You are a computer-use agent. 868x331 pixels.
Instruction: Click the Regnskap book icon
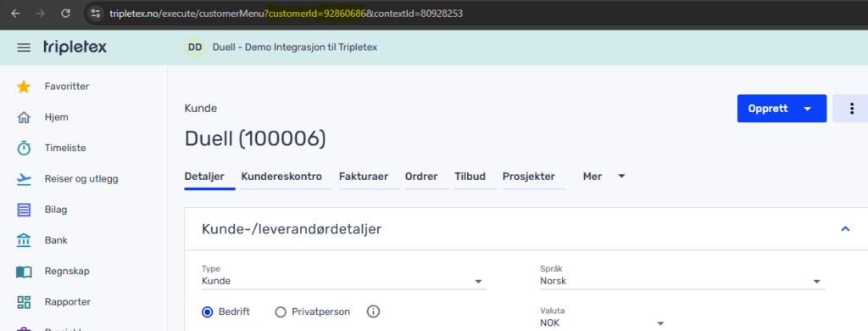coord(24,272)
